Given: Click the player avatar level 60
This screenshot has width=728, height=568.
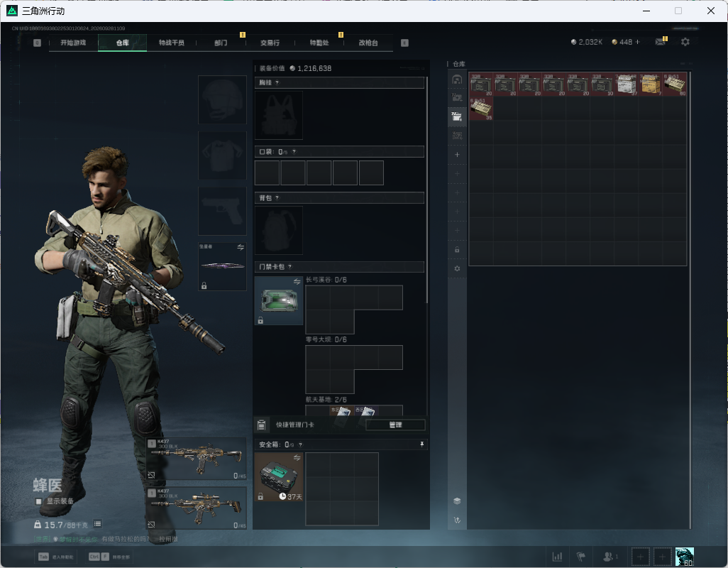Looking at the screenshot, I should (x=684, y=557).
